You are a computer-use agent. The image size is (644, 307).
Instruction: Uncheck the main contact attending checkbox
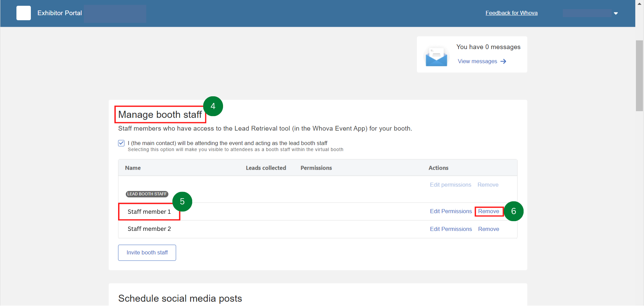(121, 143)
